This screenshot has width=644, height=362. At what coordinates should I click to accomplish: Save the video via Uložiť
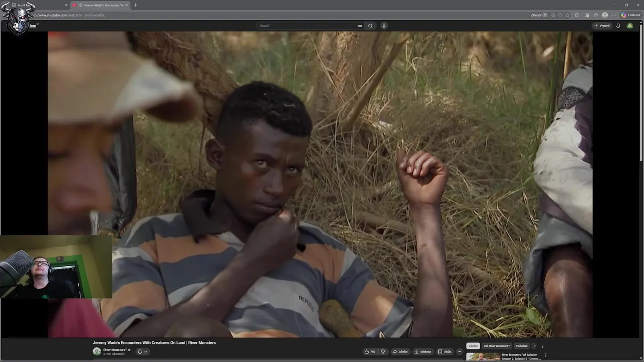click(x=445, y=351)
